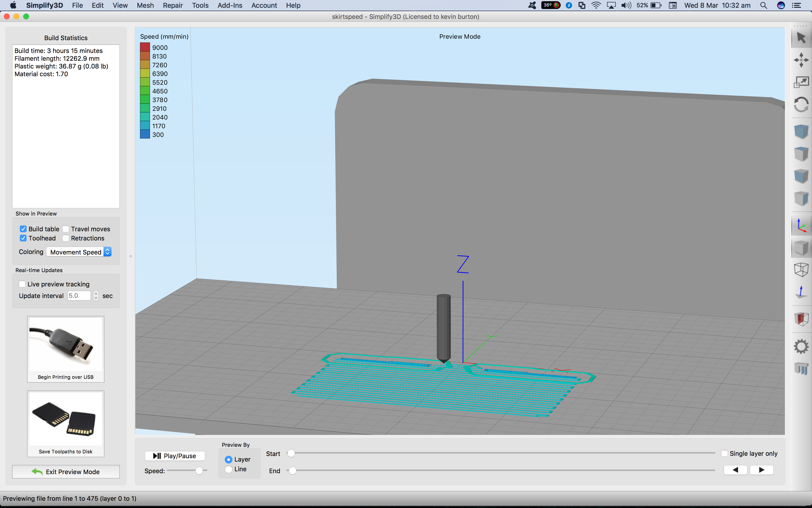Viewport: 812px width, 508px height.
Task: Open the volume control in menu bar
Action: click(626, 5)
